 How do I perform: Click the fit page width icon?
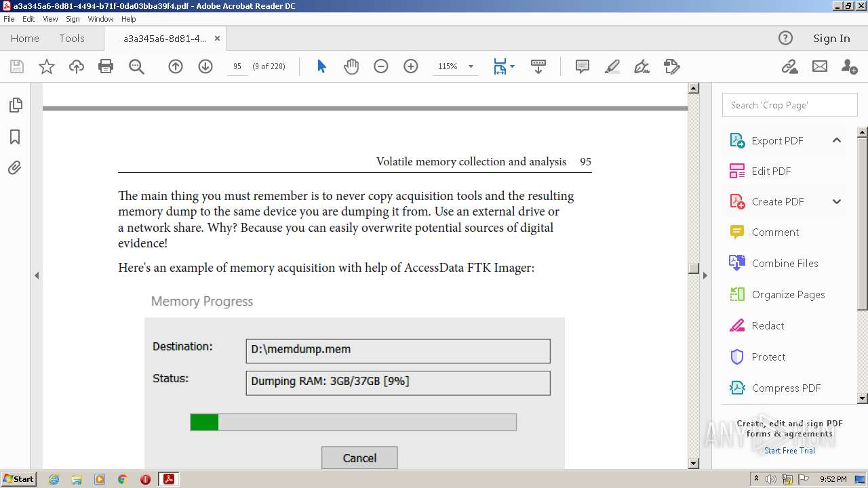[x=500, y=66]
